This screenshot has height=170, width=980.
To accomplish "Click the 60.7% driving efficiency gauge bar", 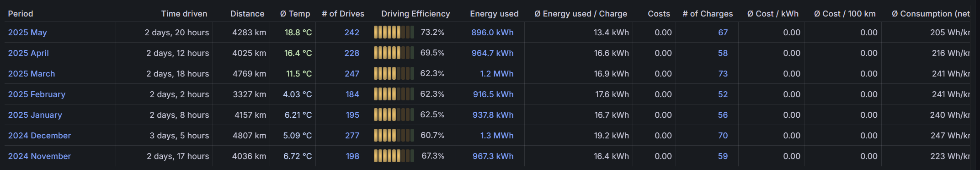I will (394, 136).
